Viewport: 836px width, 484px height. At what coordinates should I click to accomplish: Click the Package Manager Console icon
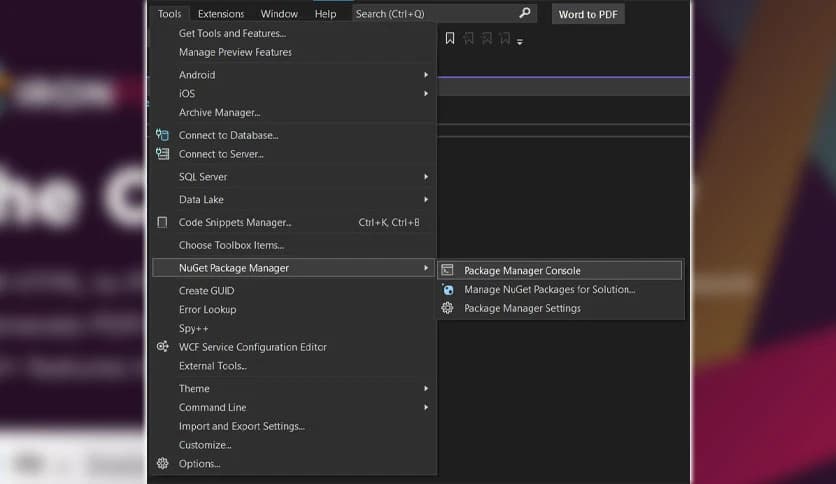448,270
